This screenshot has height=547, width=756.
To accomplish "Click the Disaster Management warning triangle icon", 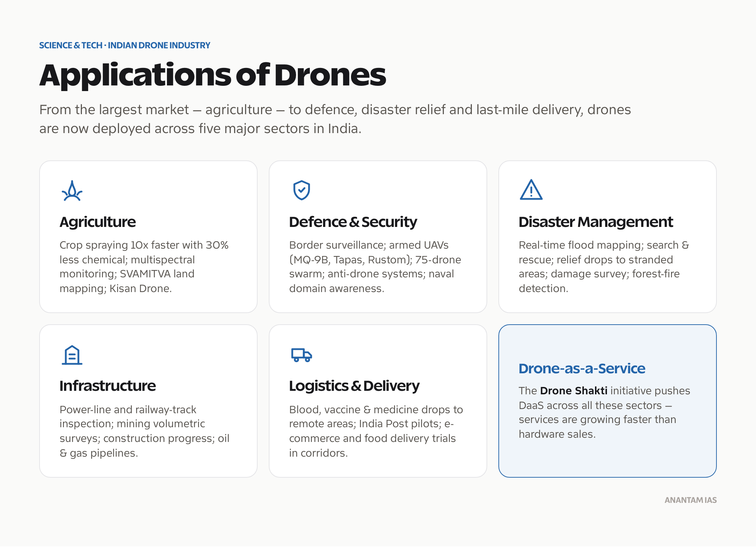I will 531,190.
